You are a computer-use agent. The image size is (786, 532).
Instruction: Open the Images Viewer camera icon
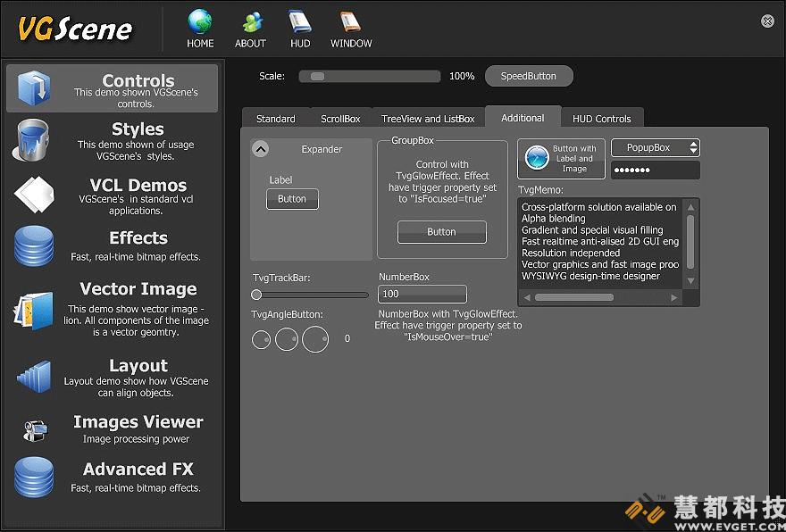(35, 430)
